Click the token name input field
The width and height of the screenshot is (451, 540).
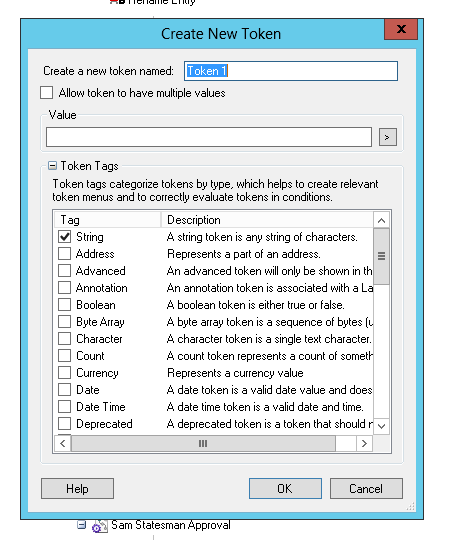point(291,71)
